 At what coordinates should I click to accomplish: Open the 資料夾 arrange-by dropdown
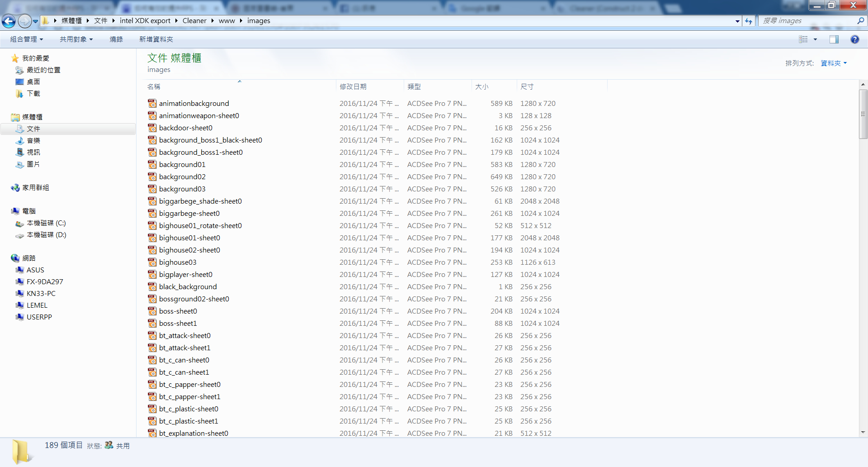coord(834,63)
